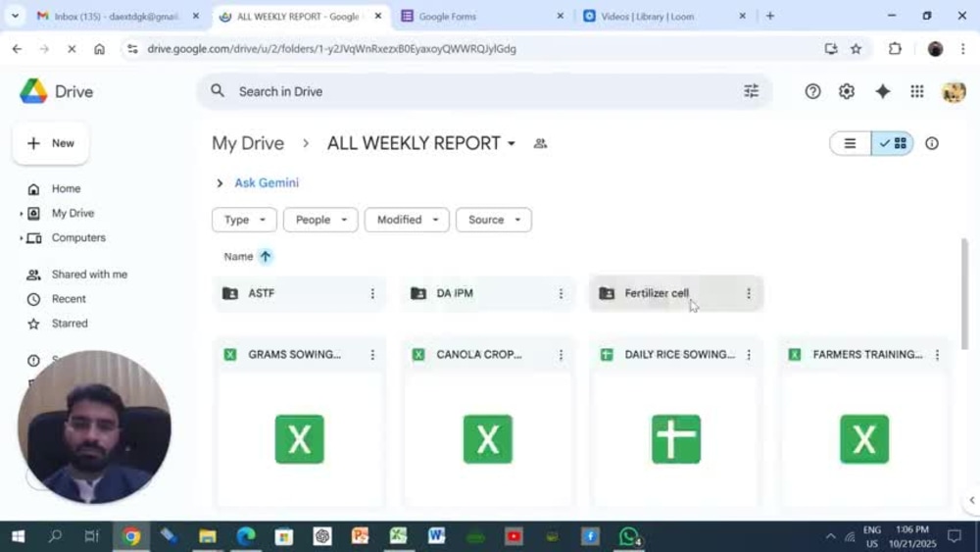Open more actions for Fertilizer cell folder
980x552 pixels.
coord(749,293)
